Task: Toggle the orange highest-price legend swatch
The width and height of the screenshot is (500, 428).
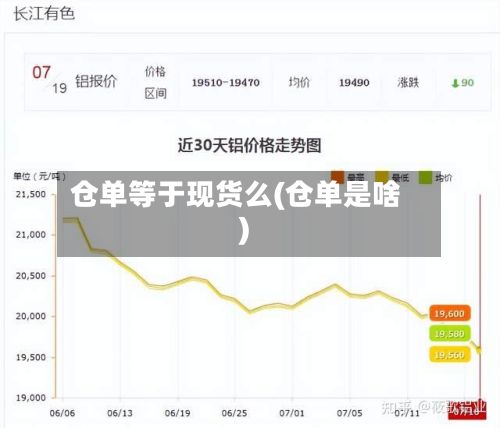Action: click(x=337, y=177)
